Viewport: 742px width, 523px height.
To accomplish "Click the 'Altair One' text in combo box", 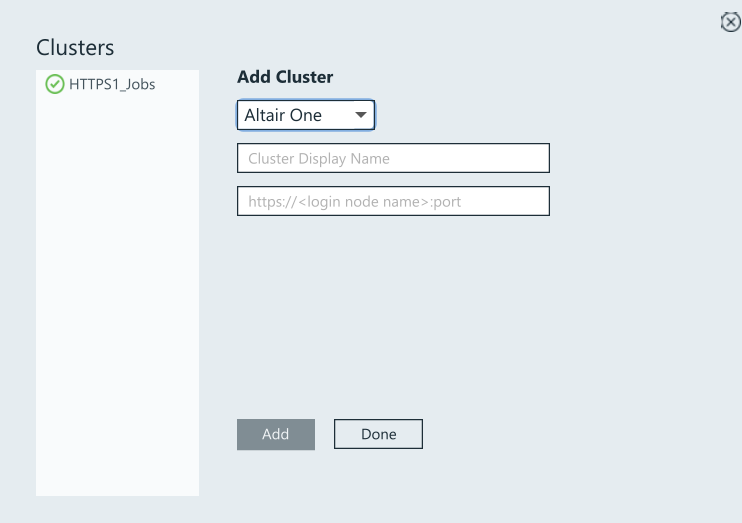I will click(x=283, y=115).
